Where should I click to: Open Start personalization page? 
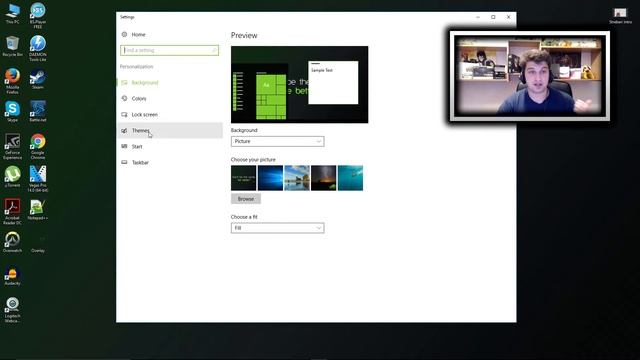click(170, 147)
